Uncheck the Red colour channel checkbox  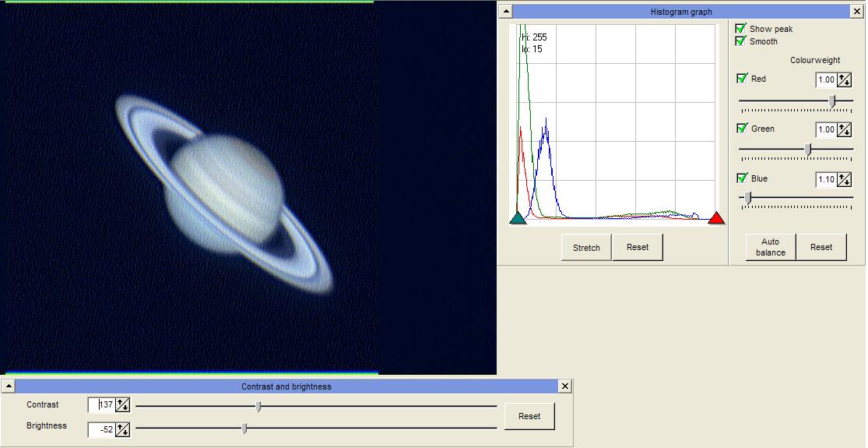[x=743, y=79]
